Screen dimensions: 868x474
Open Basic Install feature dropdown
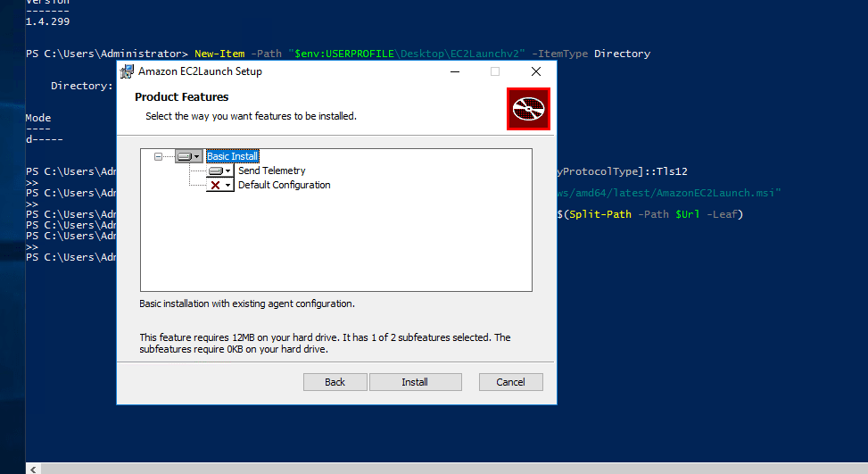click(189, 157)
